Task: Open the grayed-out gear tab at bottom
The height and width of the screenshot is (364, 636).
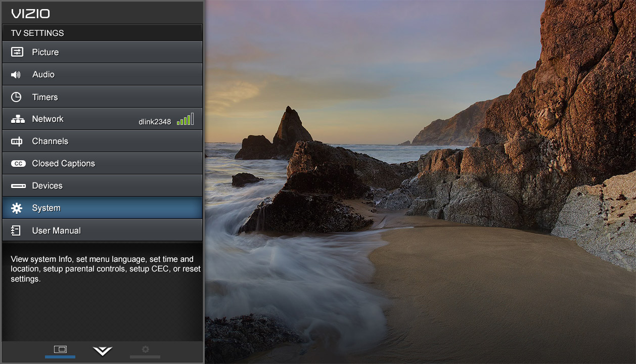Action: click(145, 349)
